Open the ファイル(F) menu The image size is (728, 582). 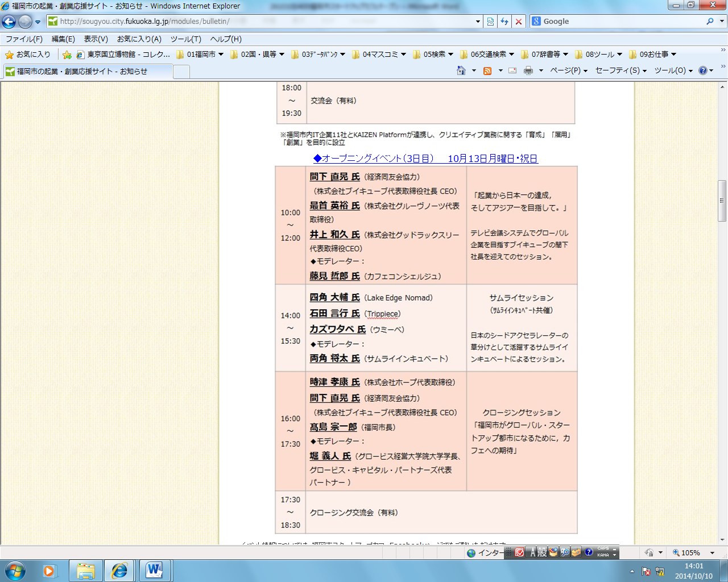[x=24, y=39]
